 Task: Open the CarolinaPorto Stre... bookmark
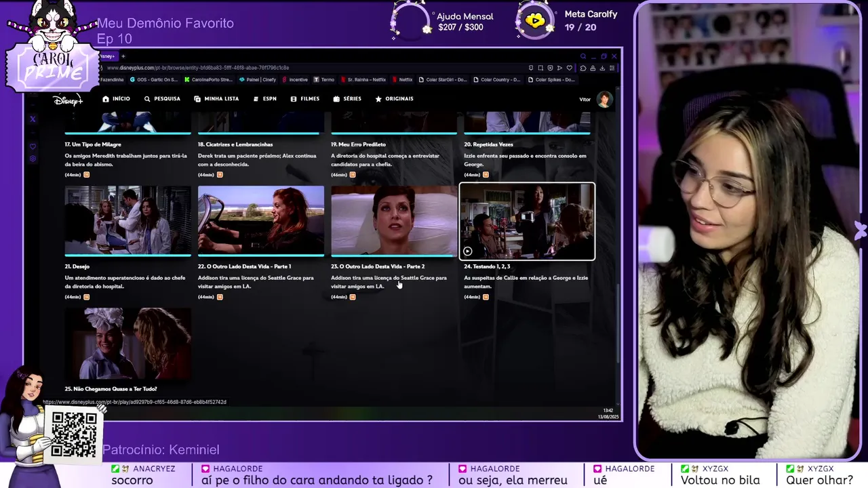[x=208, y=80]
